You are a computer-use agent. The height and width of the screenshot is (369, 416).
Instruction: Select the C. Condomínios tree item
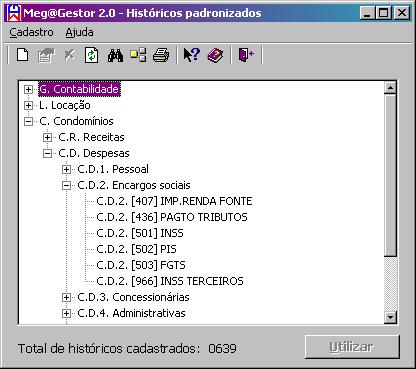click(x=76, y=121)
